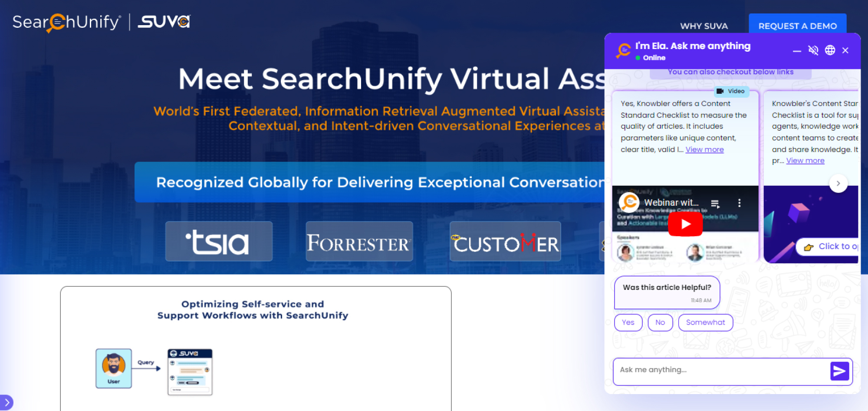The width and height of the screenshot is (868, 411).
Task: Expand the side panel chevron at bottom-left
Action: (x=7, y=402)
